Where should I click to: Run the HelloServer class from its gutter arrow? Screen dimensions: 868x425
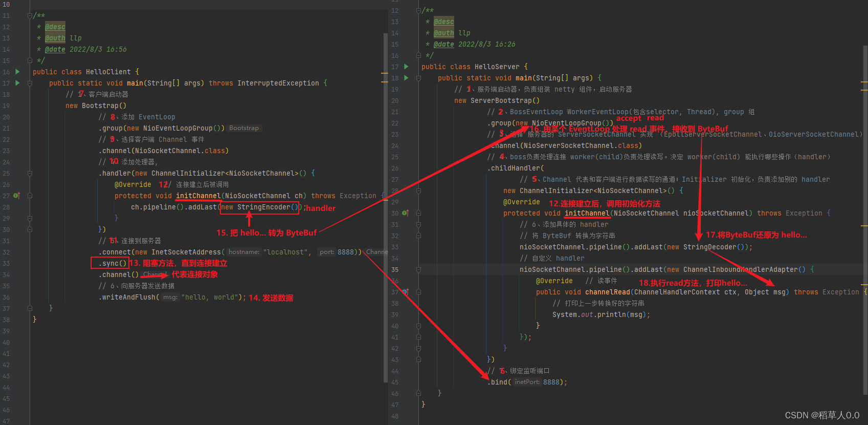406,67
